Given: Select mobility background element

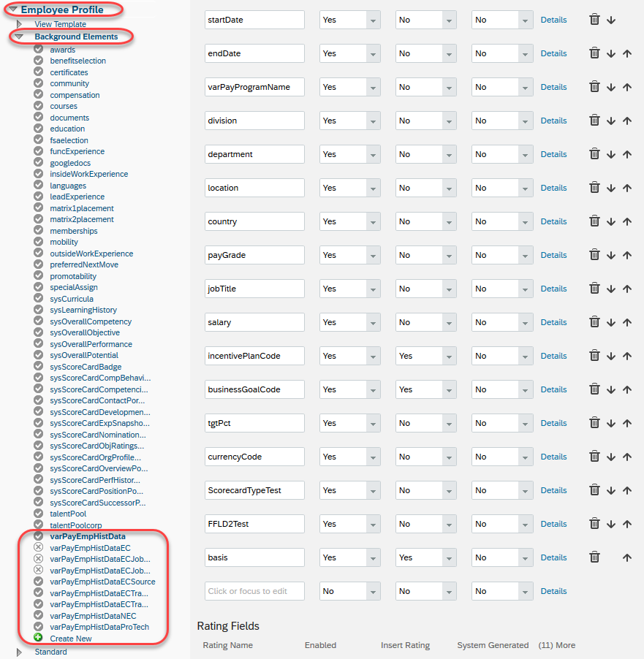Looking at the screenshot, I should [x=64, y=242].
